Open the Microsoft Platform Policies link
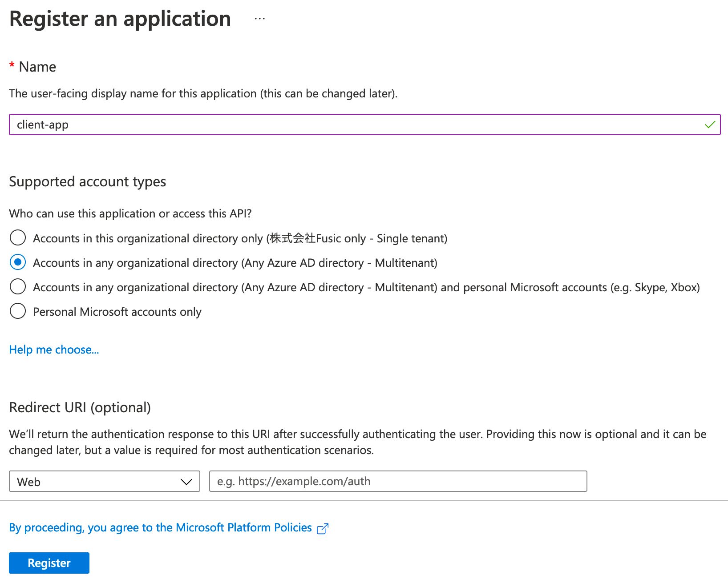Image resolution: width=728 pixels, height=579 pixels. click(160, 528)
